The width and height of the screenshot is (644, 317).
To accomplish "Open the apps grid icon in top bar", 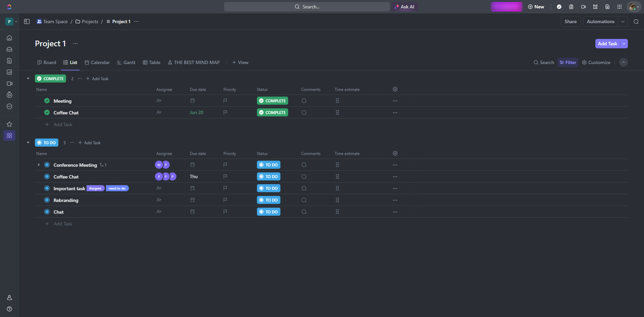I will click(x=620, y=7).
